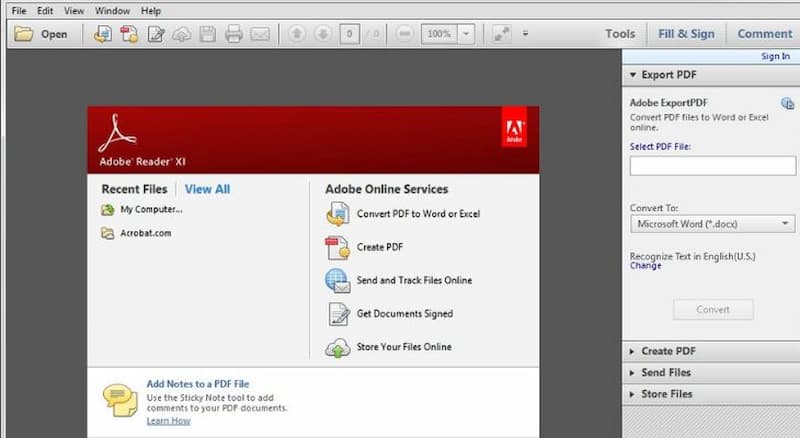
Task: Click Add Notes to a PDF File heading
Action: (x=198, y=384)
